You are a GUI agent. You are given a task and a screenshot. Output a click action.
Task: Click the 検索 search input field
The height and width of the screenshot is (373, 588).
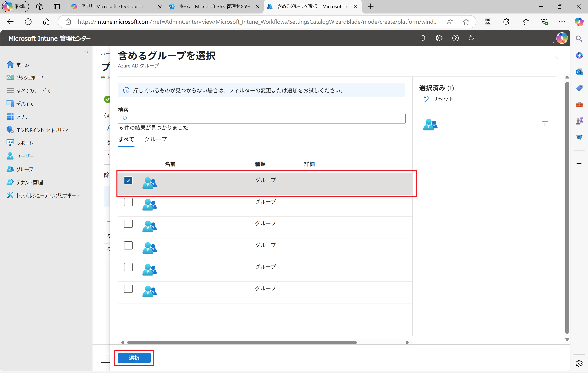262,119
